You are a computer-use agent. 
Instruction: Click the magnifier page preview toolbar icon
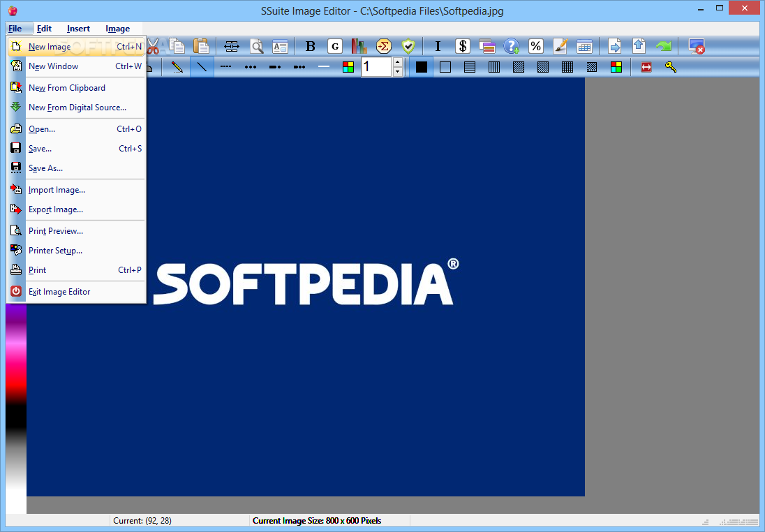(256, 46)
